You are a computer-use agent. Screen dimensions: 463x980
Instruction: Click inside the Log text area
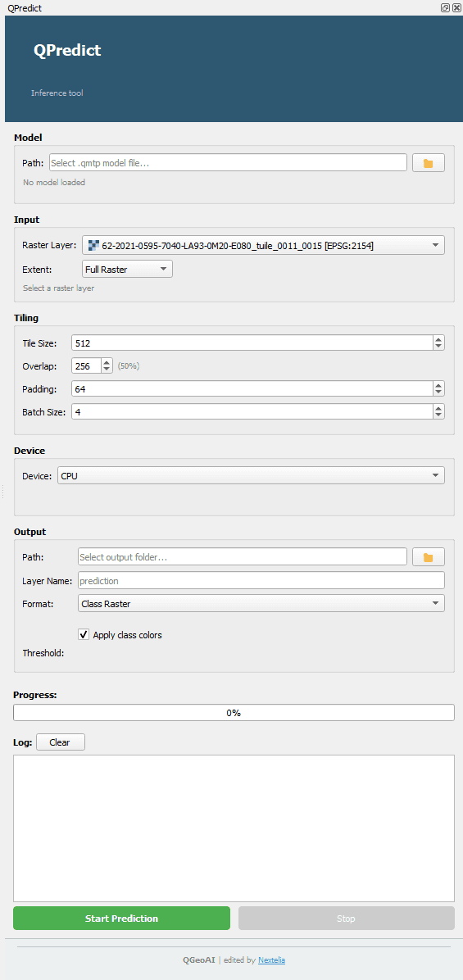234,828
